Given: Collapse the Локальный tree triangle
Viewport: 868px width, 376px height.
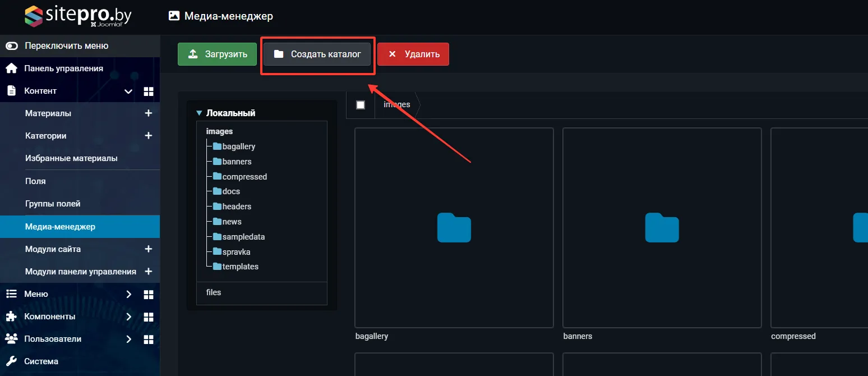Looking at the screenshot, I should coord(199,113).
